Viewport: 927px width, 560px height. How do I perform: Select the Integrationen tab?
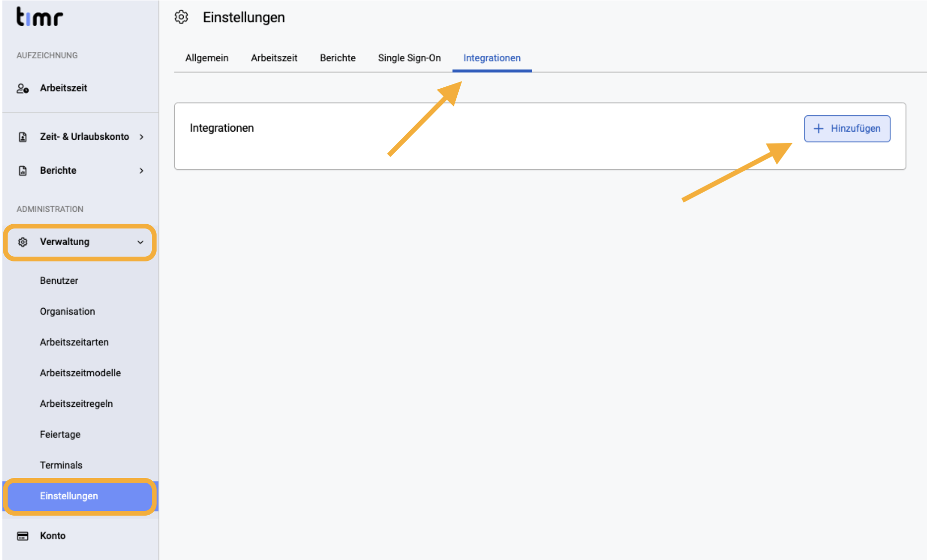492,58
